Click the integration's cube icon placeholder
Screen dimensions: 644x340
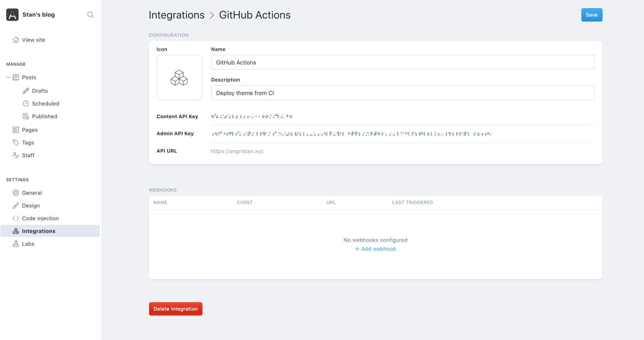point(179,77)
